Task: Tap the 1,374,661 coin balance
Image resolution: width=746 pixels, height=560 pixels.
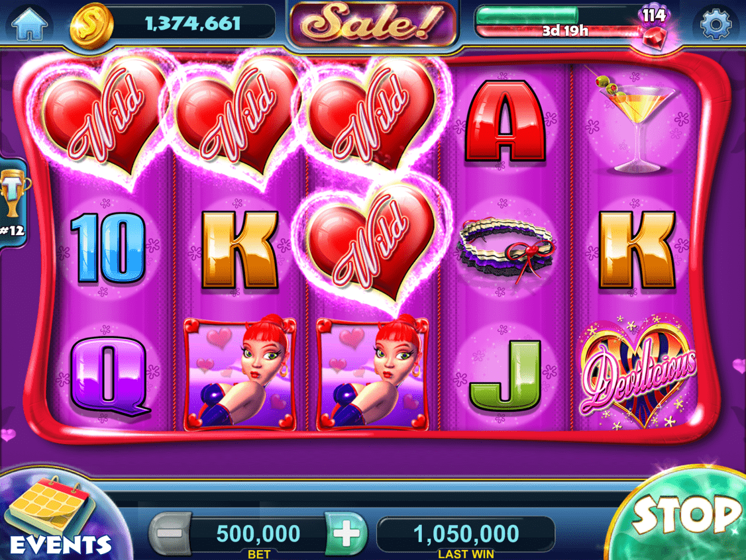Action: click(193, 23)
